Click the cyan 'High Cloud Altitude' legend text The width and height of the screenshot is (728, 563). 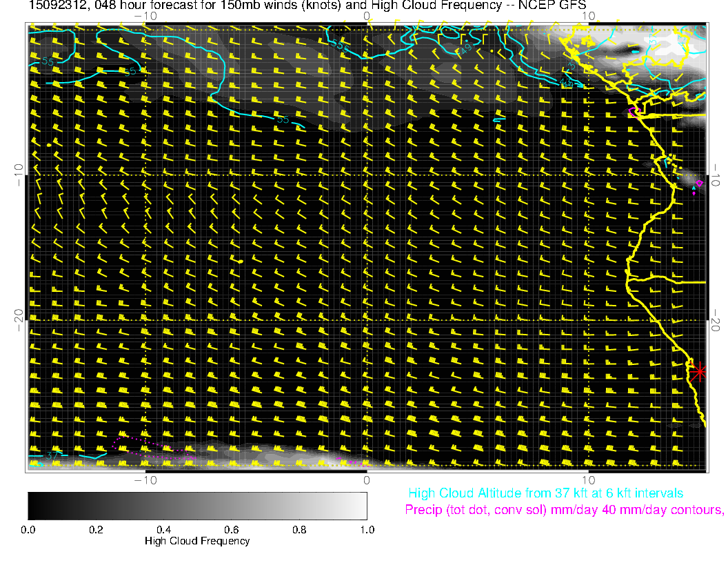545,493
